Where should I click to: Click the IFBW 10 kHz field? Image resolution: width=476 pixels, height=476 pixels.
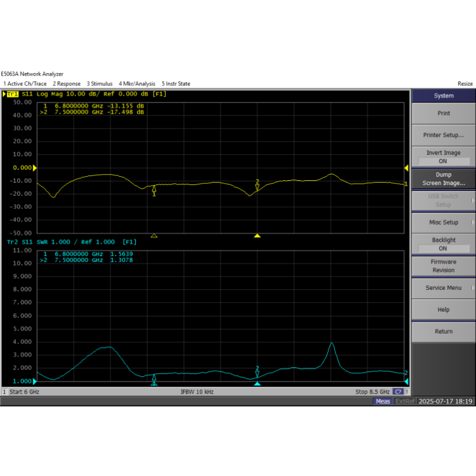point(197,392)
